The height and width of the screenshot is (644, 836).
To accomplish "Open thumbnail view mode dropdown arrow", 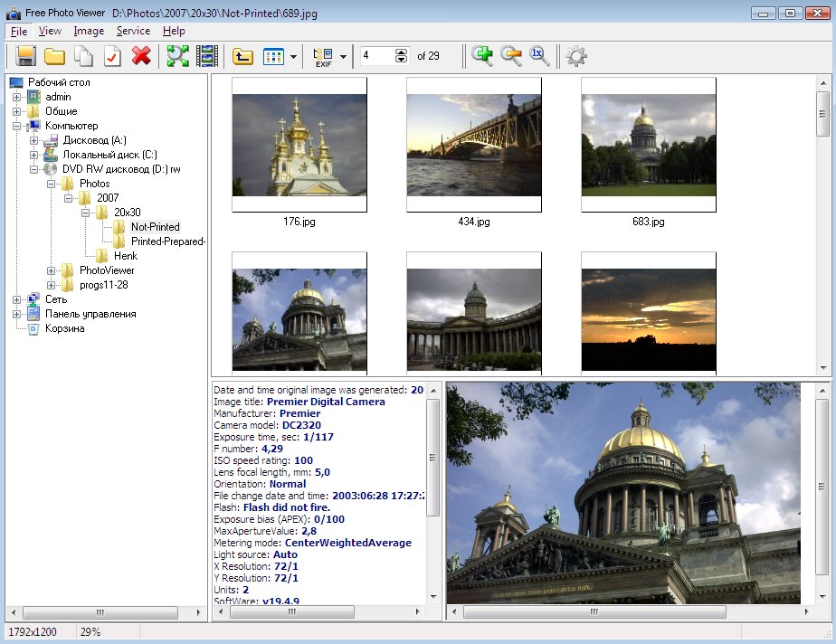I will pyautogui.click(x=294, y=57).
